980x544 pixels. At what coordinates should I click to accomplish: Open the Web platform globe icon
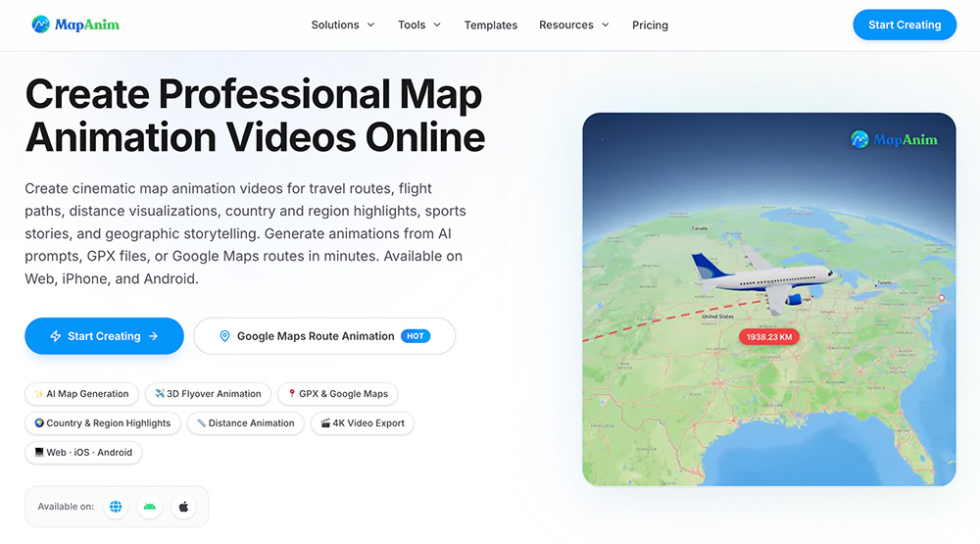116,507
